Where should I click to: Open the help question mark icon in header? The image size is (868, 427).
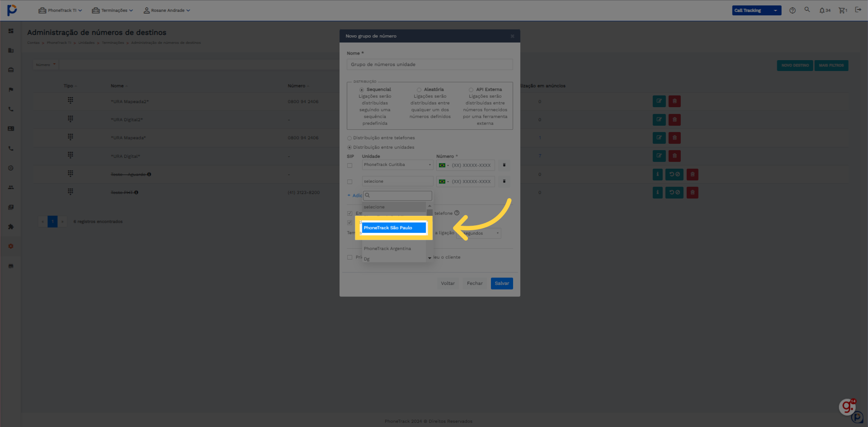[x=793, y=10]
